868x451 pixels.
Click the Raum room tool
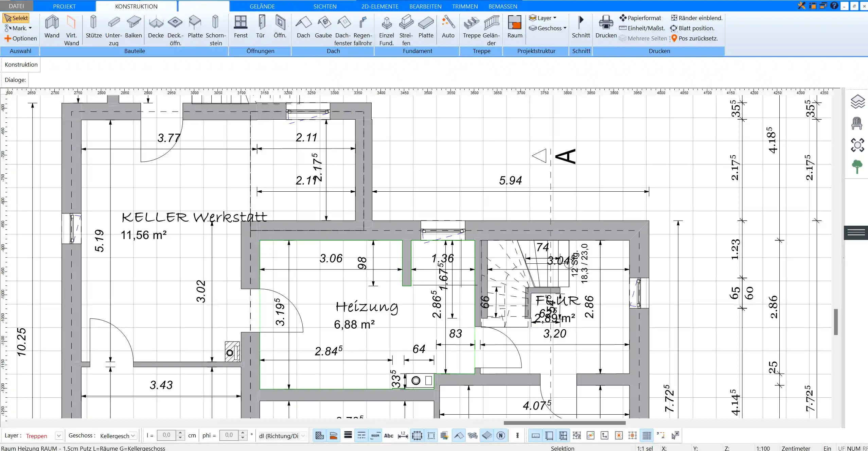[515, 27]
